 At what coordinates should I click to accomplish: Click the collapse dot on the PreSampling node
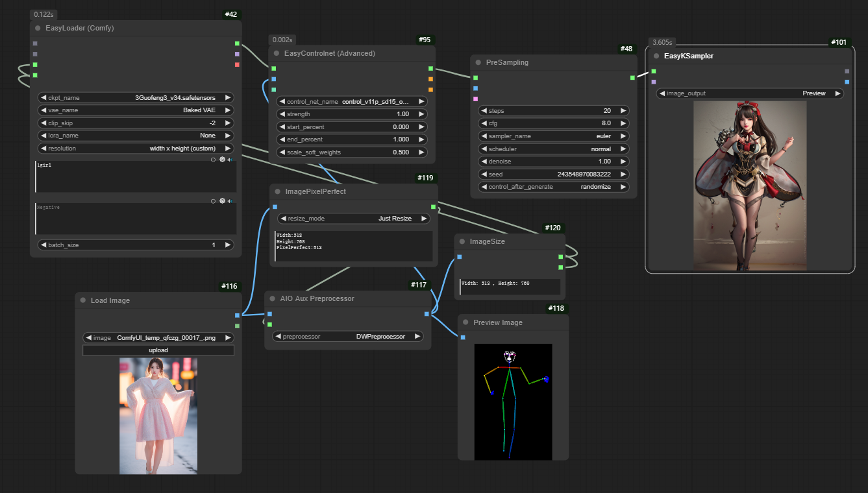coord(478,63)
